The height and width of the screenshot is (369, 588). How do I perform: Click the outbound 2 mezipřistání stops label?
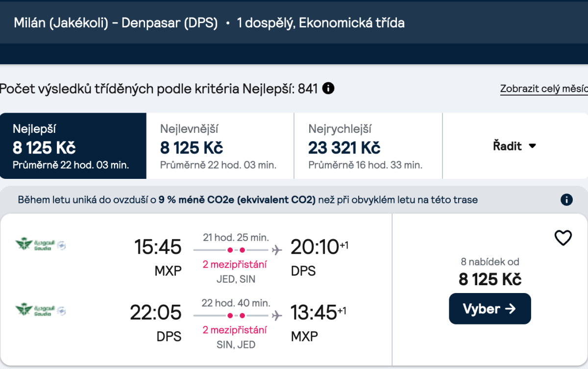(x=235, y=265)
